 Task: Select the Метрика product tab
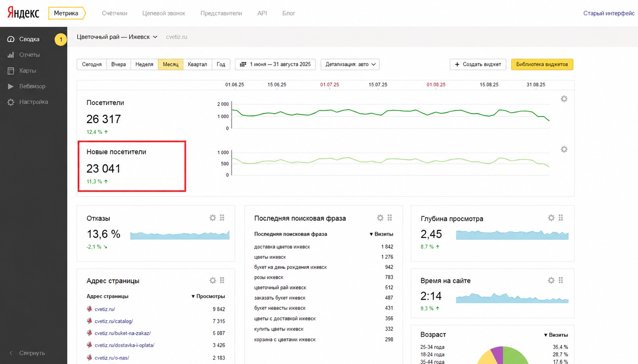pos(66,13)
